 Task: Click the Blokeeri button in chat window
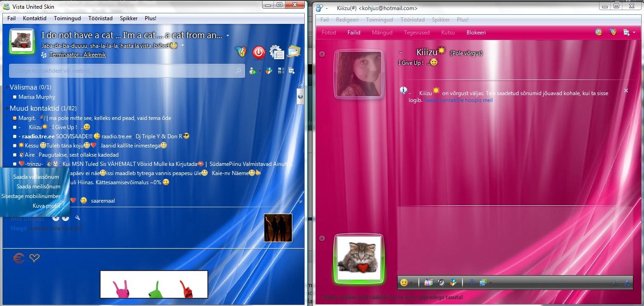(x=476, y=33)
